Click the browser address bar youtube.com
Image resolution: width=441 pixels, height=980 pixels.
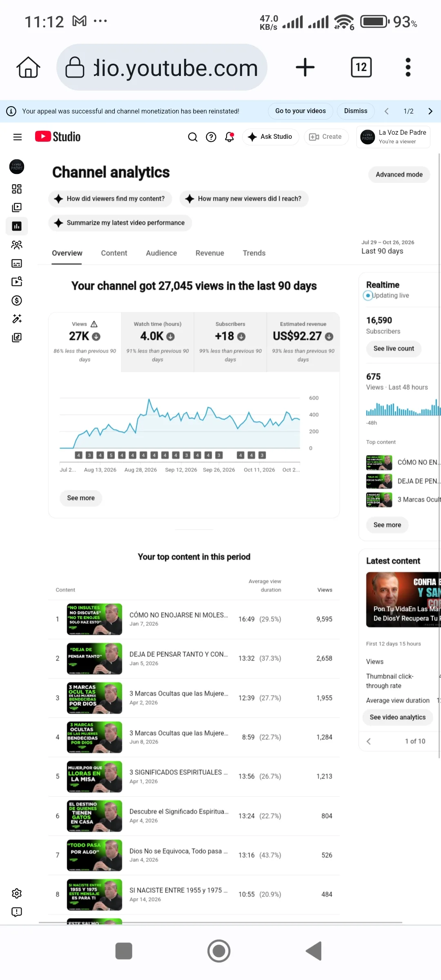[162, 67]
